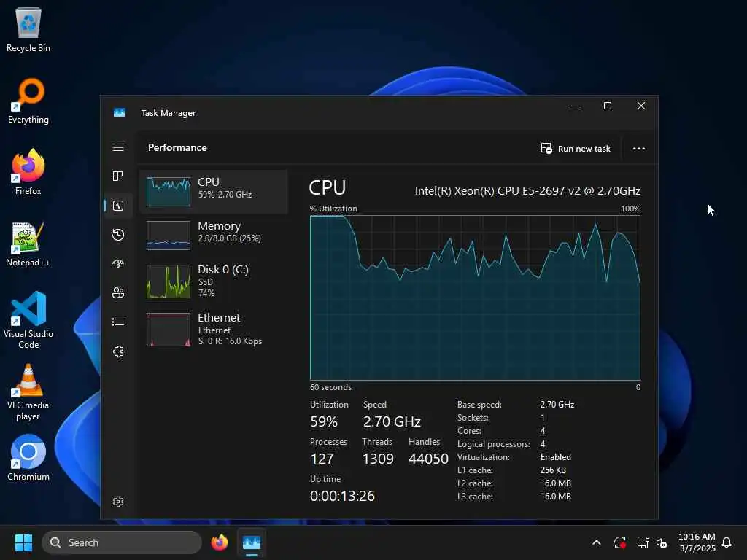Open App history page in sidebar
Image resolution: width=747 pixels, height=560 pixels.
coord(118,235)
